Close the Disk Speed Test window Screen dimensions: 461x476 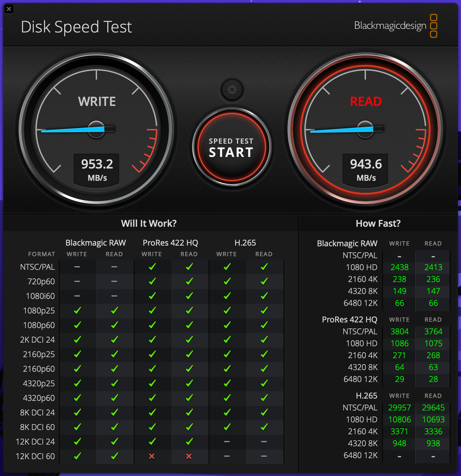click(x=9, y=9)
